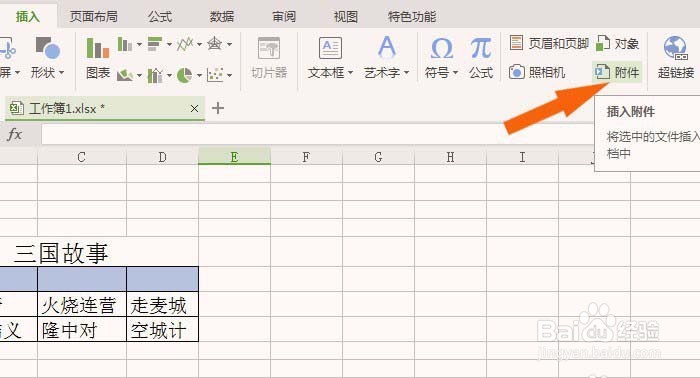
Task: Choose the area chart type icon
Action: [x=125, y=75]
